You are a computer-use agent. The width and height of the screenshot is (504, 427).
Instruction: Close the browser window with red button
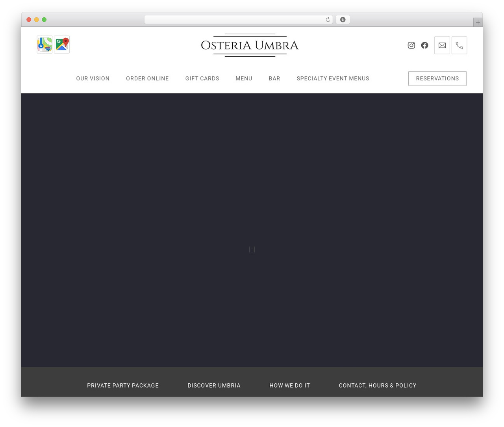pyautogui.click(x=29, y=20)
